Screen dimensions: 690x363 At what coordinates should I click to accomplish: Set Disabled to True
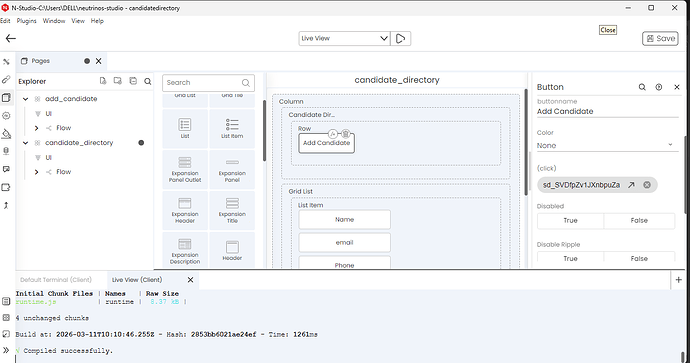570,220
